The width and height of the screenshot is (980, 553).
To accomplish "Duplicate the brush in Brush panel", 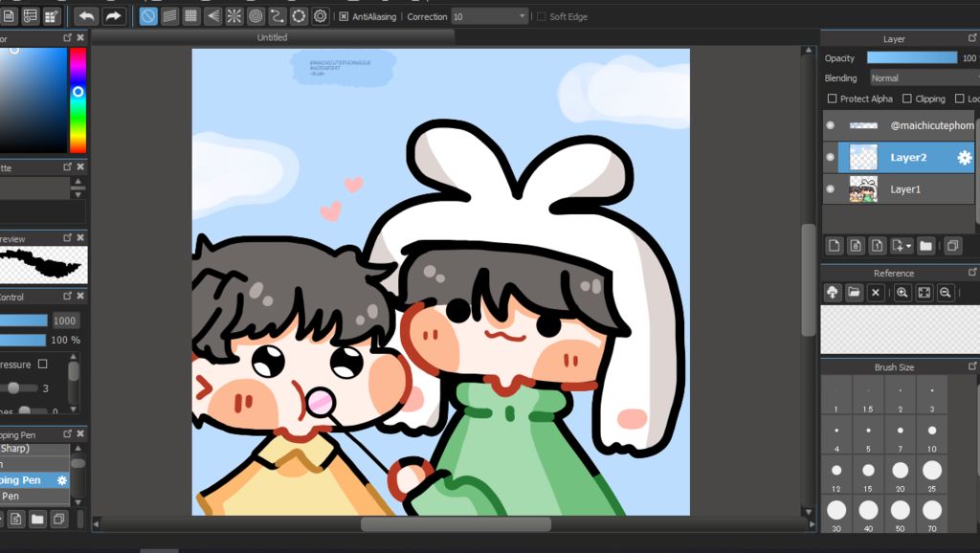I will 58,519.
